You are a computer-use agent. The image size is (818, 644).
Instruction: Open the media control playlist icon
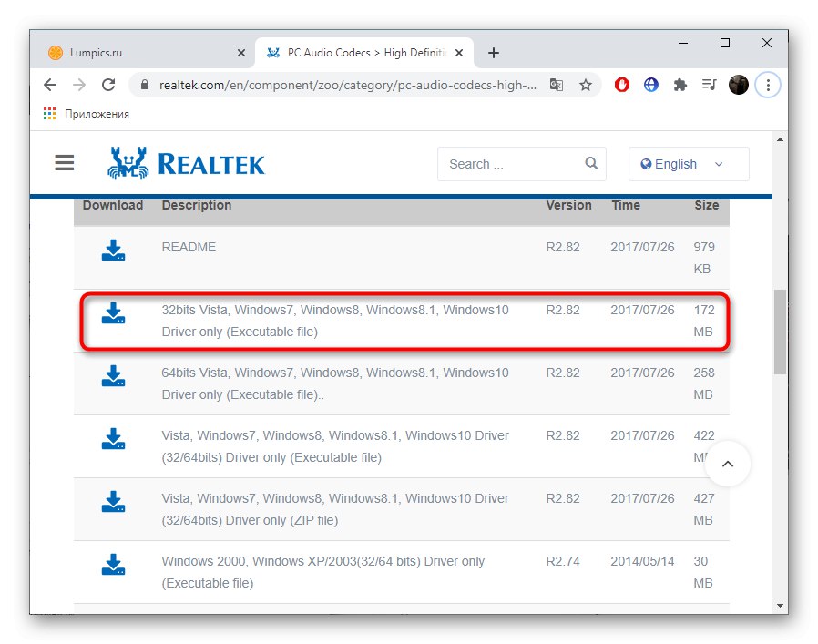tap(709, 85)
